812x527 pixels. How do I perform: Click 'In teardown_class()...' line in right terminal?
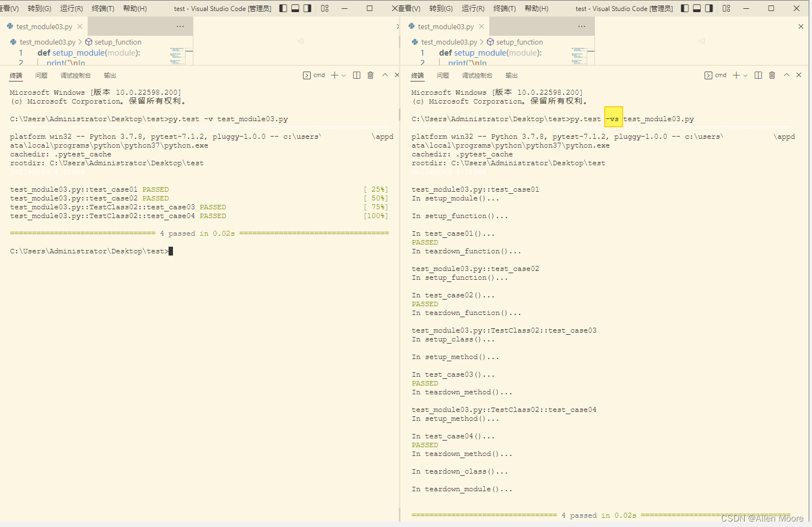click(459, 471)
